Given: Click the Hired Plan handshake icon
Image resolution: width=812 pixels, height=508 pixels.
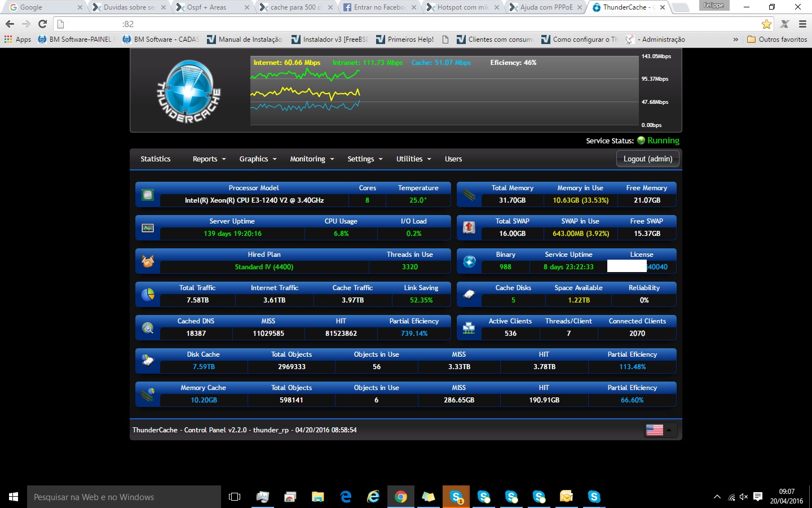Looking at the screenshot, I should click(148, 261).
